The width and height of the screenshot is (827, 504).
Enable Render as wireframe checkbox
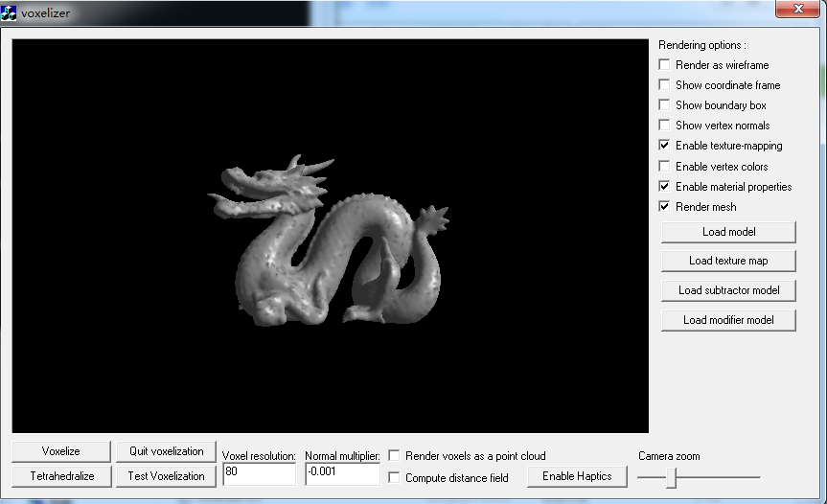point(664,64)
